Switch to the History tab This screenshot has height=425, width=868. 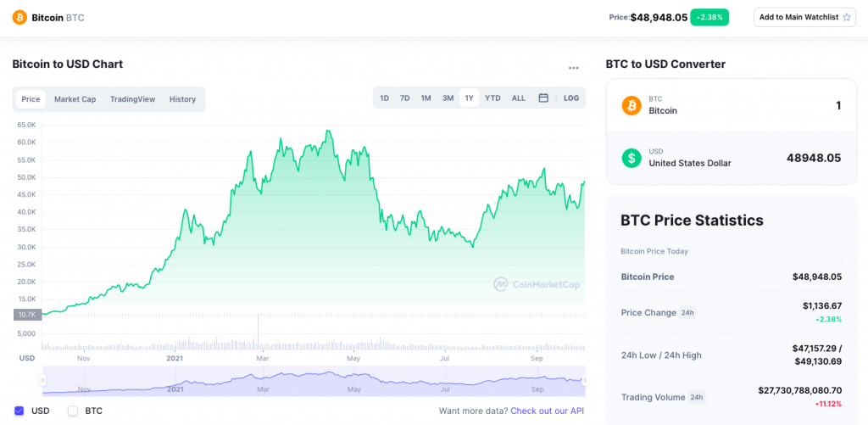tap(183, 99)
